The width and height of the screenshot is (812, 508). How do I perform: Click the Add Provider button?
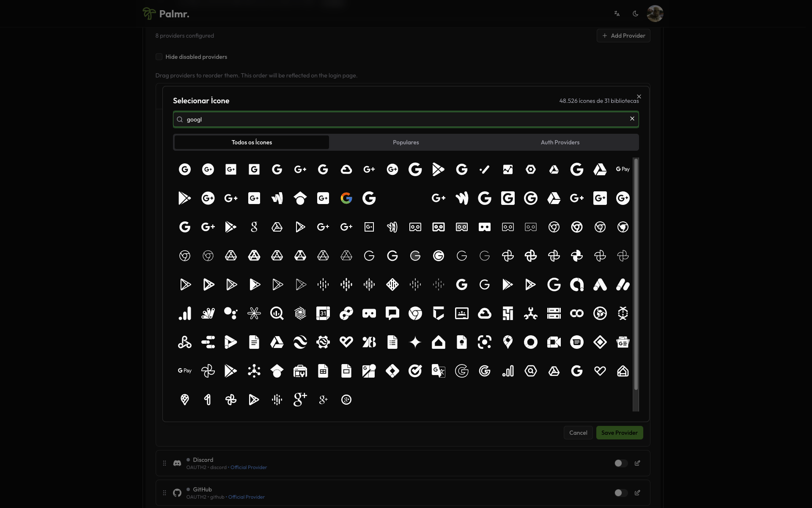click(623, 36)
